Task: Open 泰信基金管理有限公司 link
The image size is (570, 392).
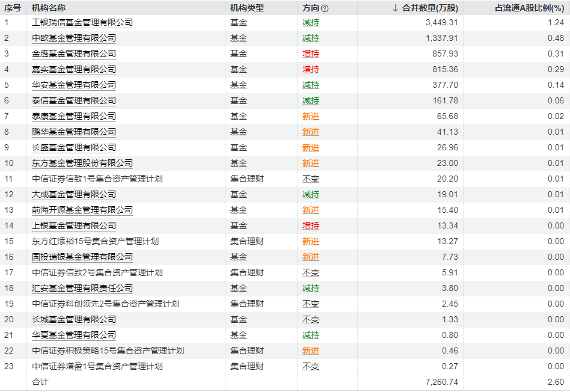Action: click(x=74, y=101)
